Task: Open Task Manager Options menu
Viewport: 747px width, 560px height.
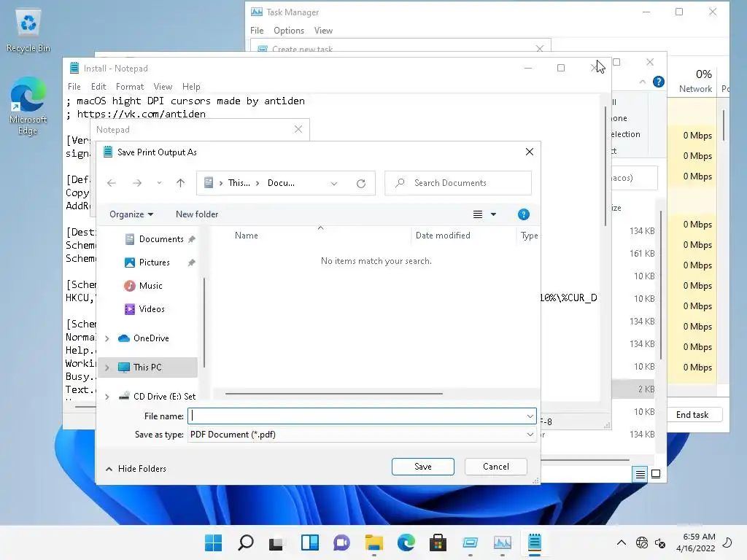Action: coord(289,31)
